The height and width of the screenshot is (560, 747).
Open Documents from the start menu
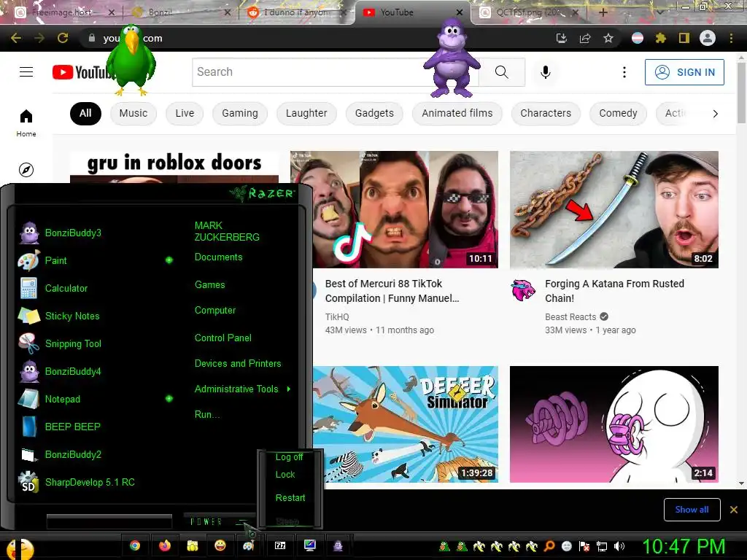(218, 257)
